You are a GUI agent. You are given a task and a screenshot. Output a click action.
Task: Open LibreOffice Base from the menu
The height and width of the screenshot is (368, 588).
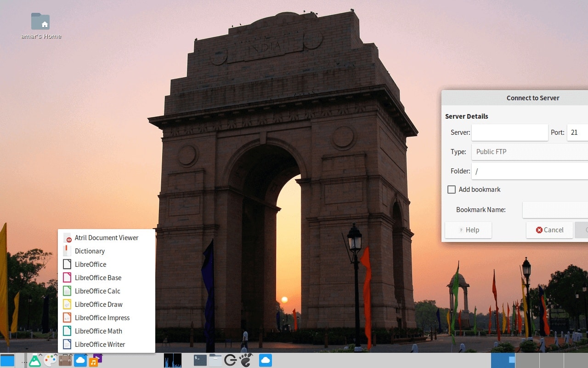pos(107,278)
